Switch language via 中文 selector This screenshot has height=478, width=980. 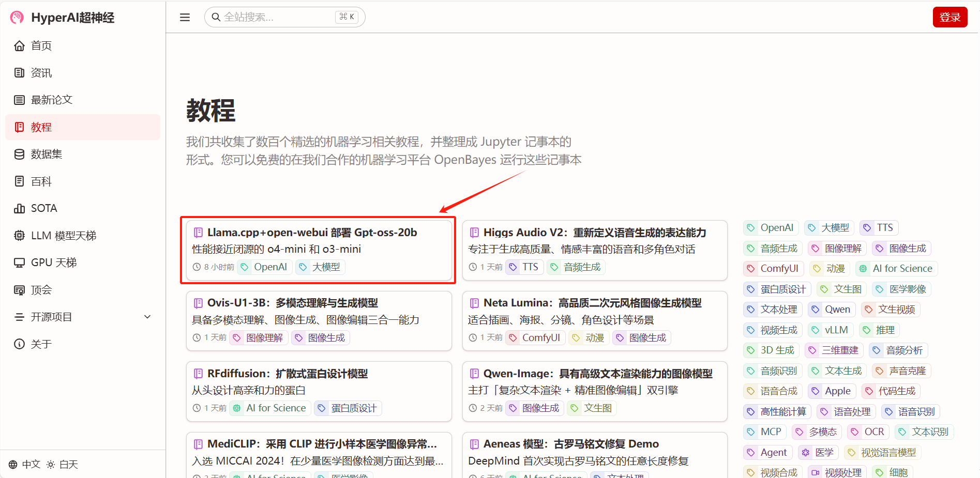click(x=25, y=465)
